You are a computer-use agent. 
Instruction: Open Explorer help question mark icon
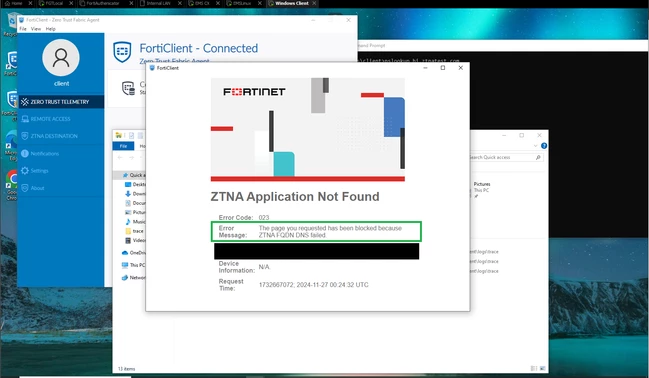(x=544, y=146)
